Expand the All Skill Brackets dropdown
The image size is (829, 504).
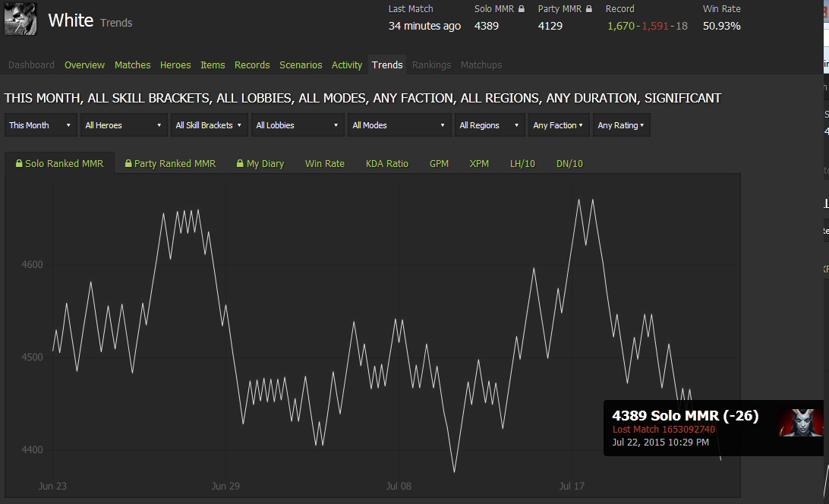coord(210,125)
